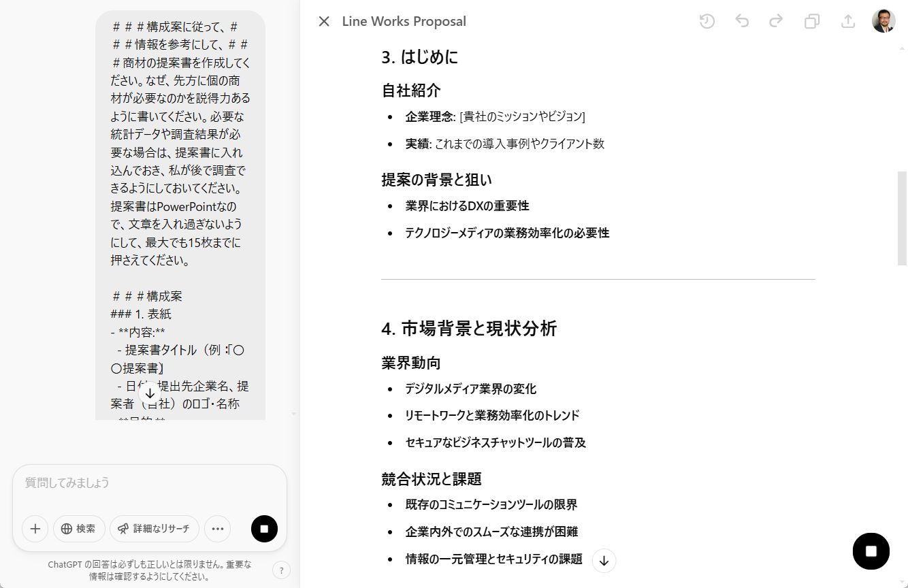The image size is (908, 588).
Task: Click the canvas vertical scrollbar thumb
Action: tap(903, 218)
